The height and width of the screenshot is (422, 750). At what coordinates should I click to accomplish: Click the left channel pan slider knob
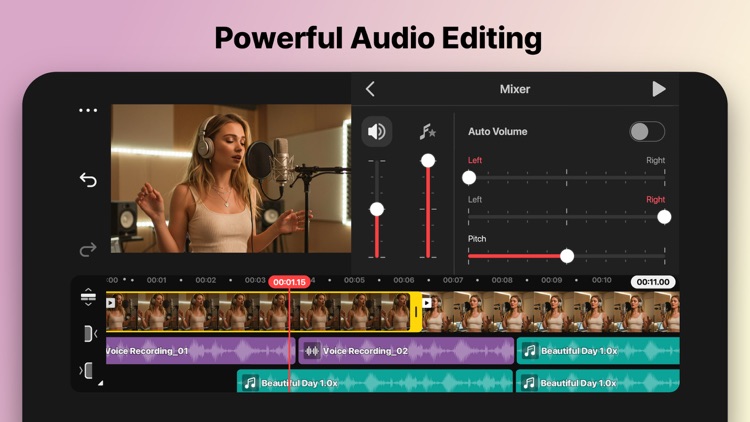[469, 178]
